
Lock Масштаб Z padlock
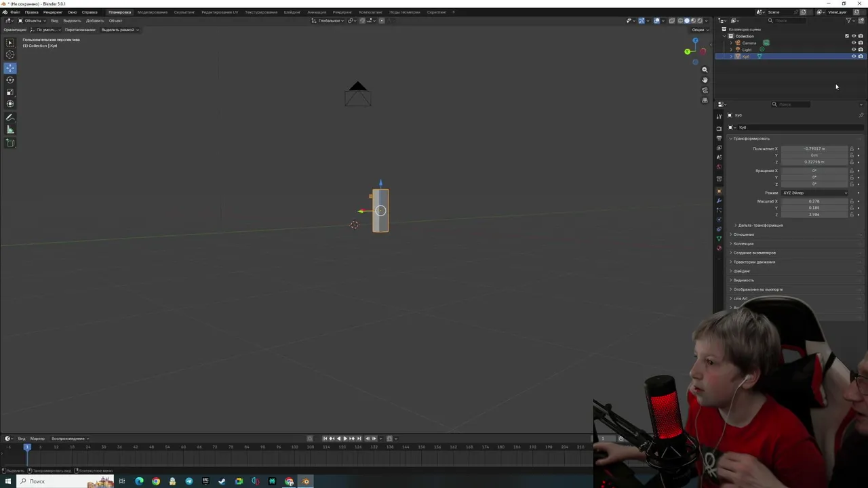[x=852, y=214]
